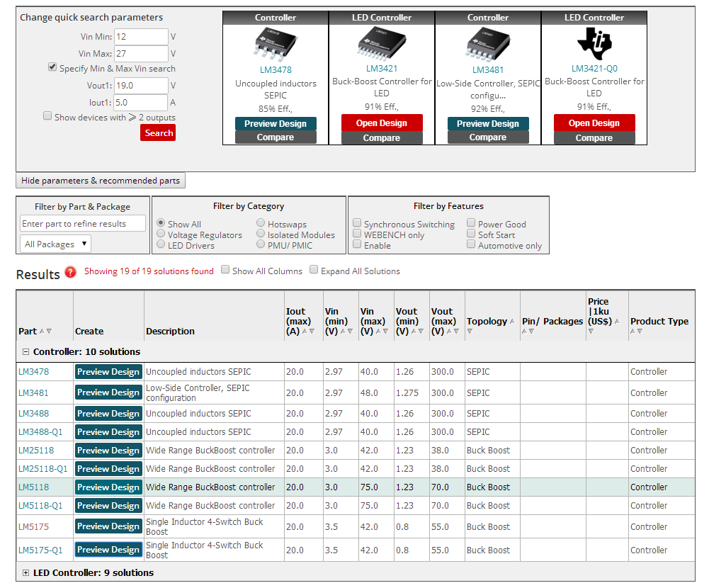Click Preview Design in LM5118 row
726x588 pixels.
point(108,487)
